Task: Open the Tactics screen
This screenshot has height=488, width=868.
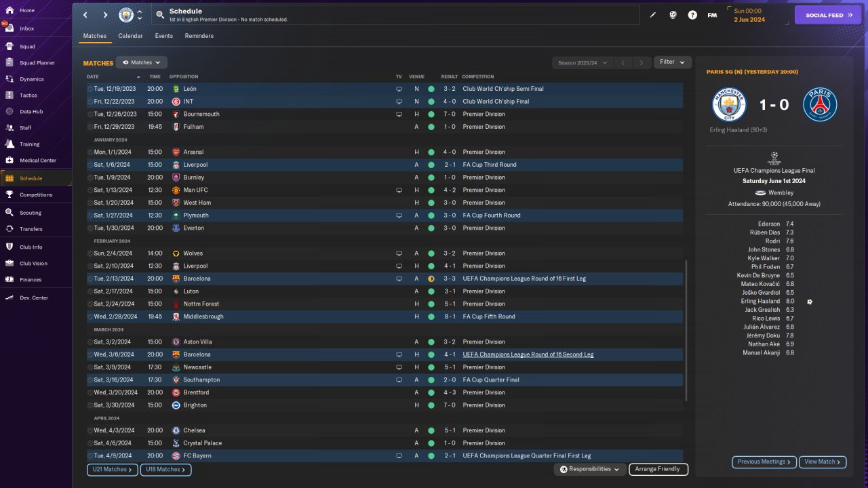Action: point(28,96)
